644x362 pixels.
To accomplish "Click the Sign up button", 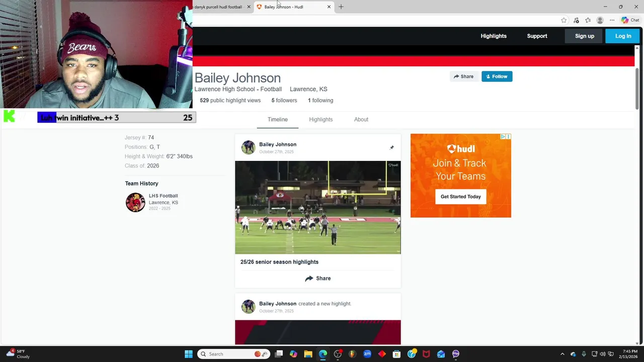I will point(585,36).
